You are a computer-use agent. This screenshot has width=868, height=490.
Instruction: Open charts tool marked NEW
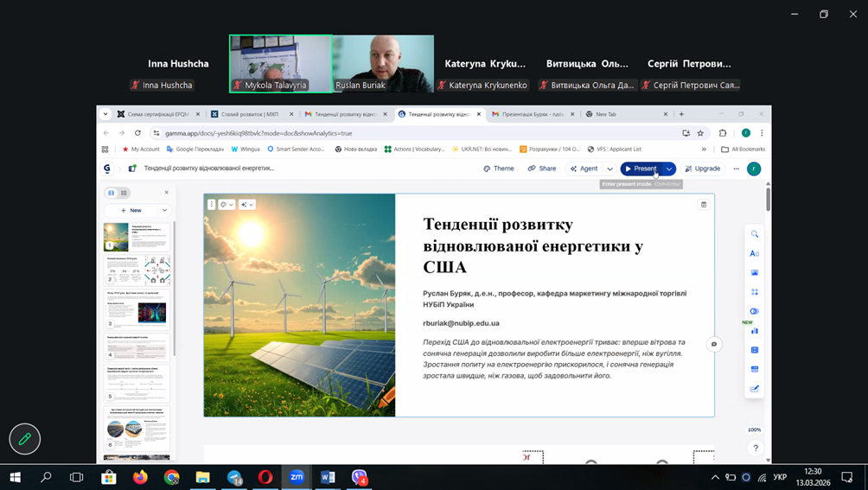point(754,331)
